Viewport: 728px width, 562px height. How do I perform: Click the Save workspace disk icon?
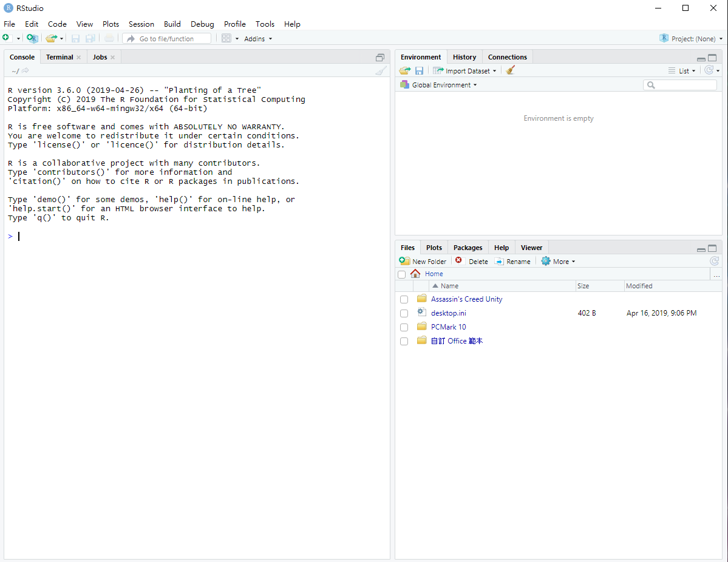tap(419, 70)
